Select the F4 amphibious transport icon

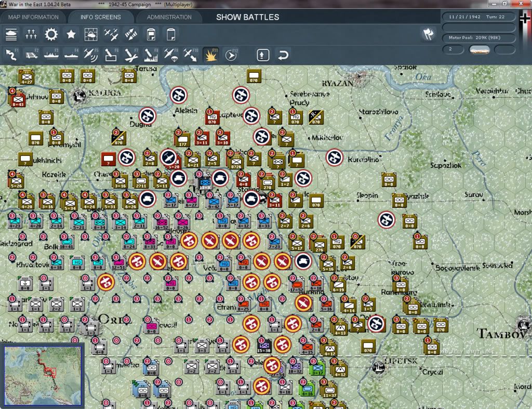71,55
